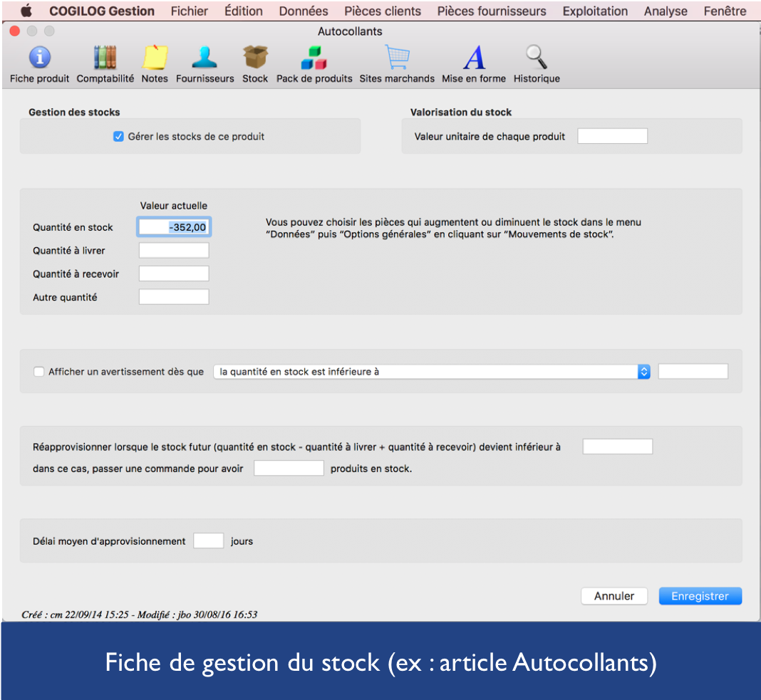Click the Quantité à livrer field
Image resolution: width=761 pixels, height=700 pixels.
[174, 251]
